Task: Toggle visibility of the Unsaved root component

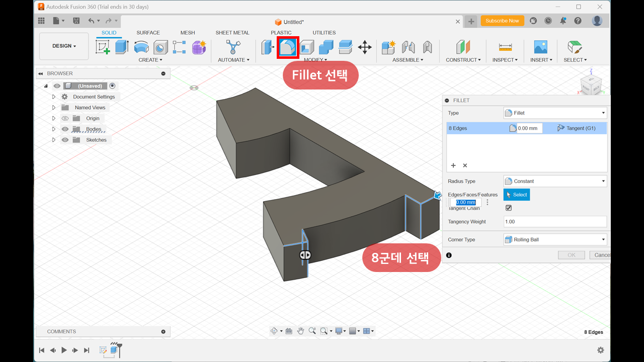Action: 57,86
